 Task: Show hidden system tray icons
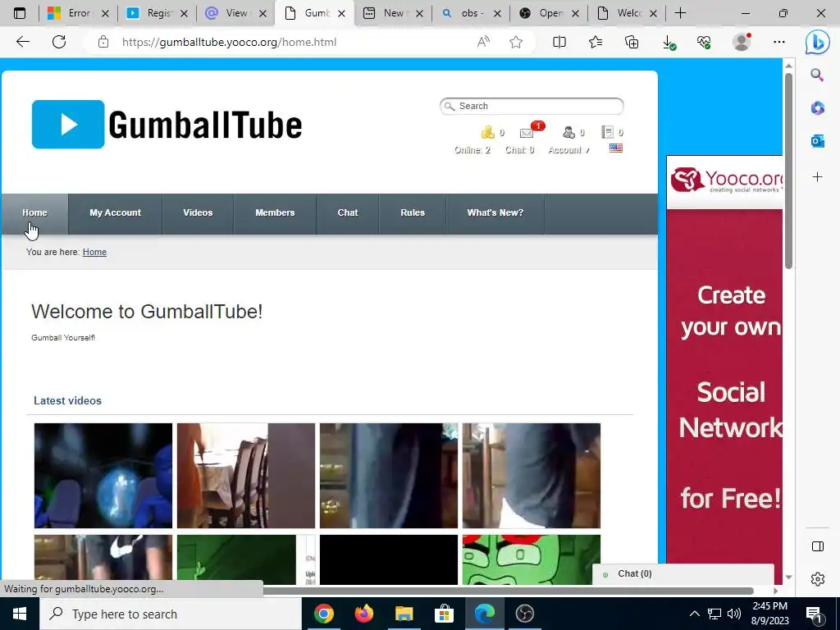(x=694, y=614)
